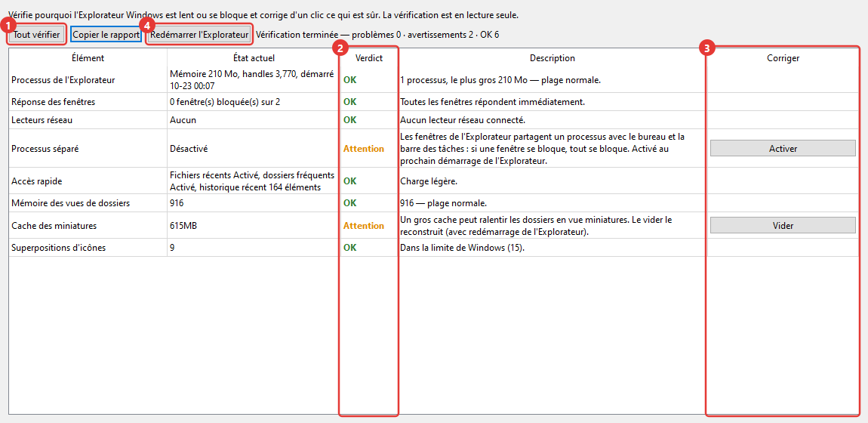868x423 pixels.
Task: Click the OK verdict for Lecteurs réseau
Action: tap(350, 120)
